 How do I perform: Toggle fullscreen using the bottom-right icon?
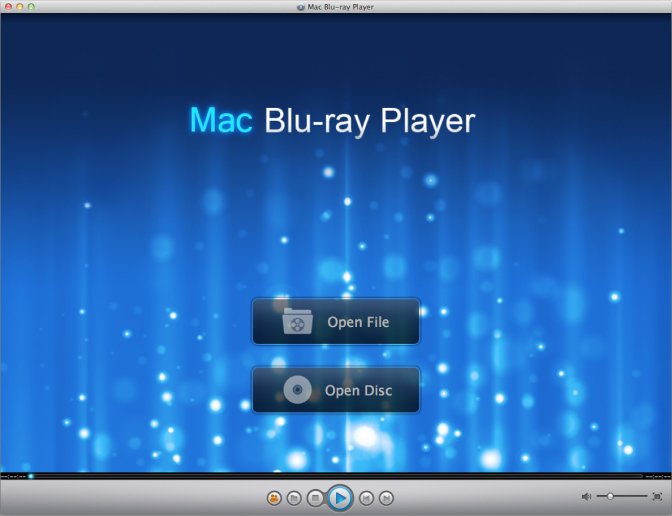pos(657,496)
